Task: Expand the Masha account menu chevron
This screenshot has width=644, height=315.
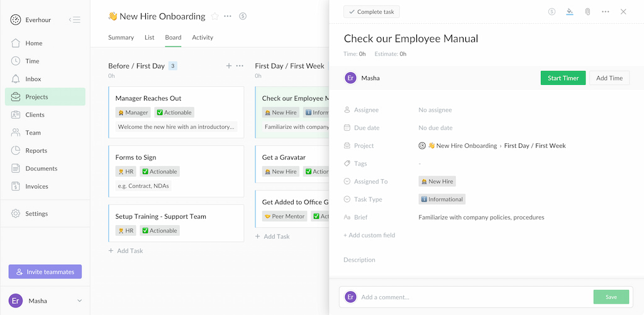Action: 80,301
